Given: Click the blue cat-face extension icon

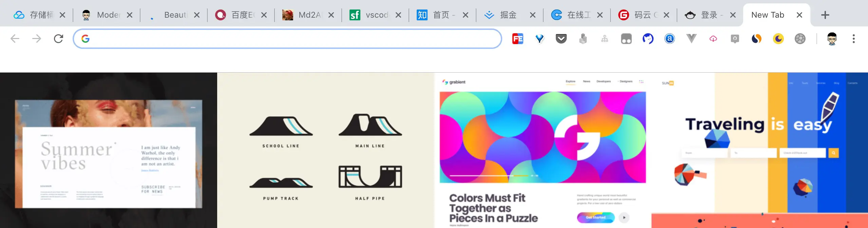Looking at the screenshot, I should tap(648, 39).
